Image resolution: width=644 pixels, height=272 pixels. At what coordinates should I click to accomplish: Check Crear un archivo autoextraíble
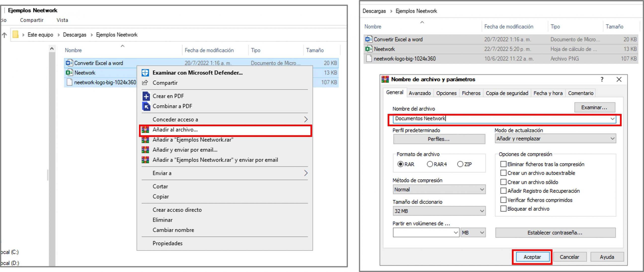(x=503, y=173)
